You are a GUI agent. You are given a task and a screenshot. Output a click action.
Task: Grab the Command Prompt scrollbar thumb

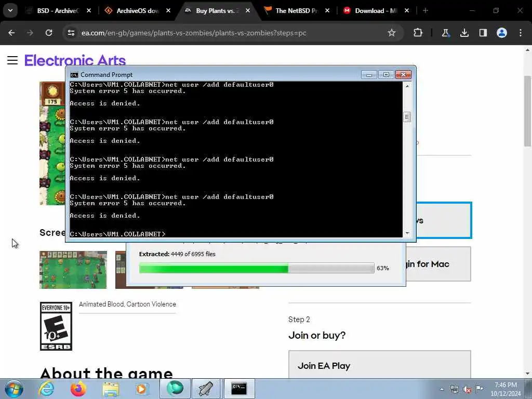coord(407,117)
